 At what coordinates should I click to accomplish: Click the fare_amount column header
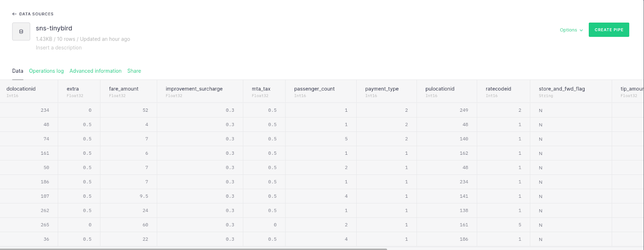(x=124, y=89)
